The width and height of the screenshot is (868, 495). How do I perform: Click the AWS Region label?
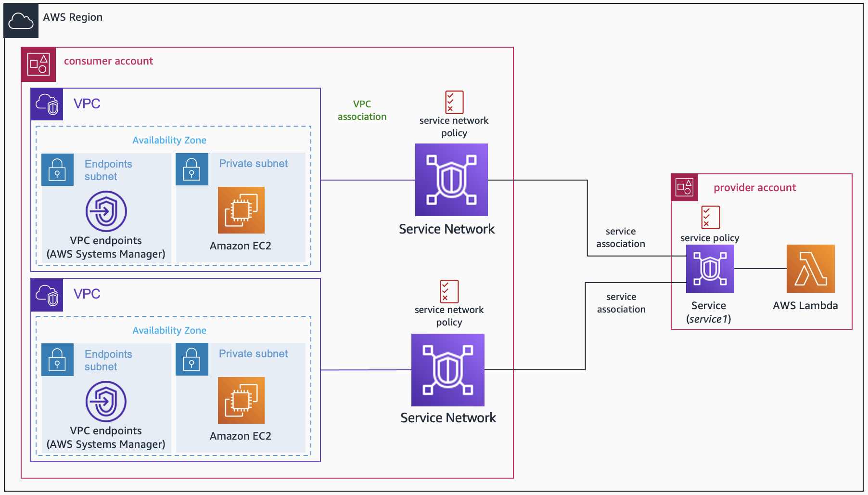pyautogui.click(x=73, y=17)
